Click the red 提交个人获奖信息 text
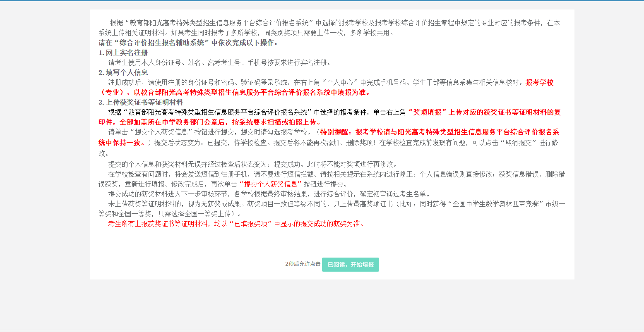The image size is (644, 332). pos(270,184)
